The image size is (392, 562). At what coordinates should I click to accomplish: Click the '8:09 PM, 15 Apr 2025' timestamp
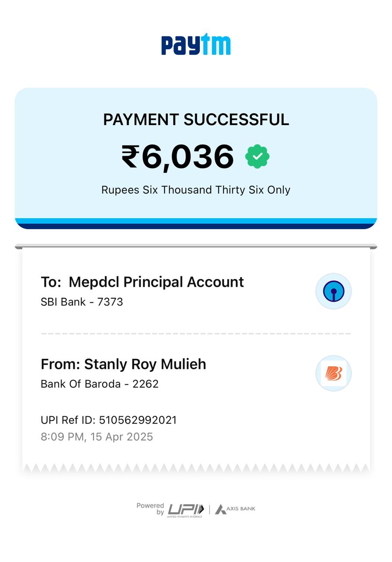point(97,437)
